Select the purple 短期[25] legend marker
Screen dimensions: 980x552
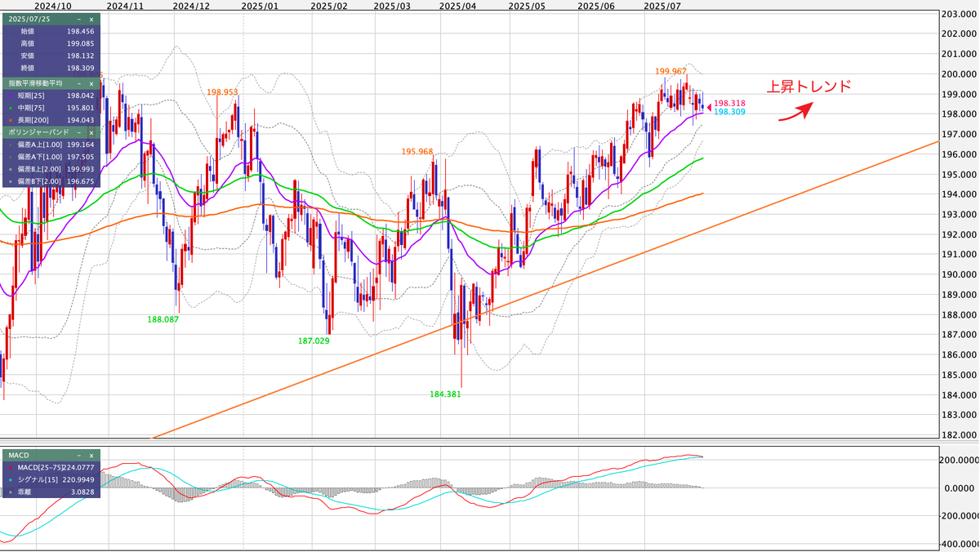click(x=10, y=96)
